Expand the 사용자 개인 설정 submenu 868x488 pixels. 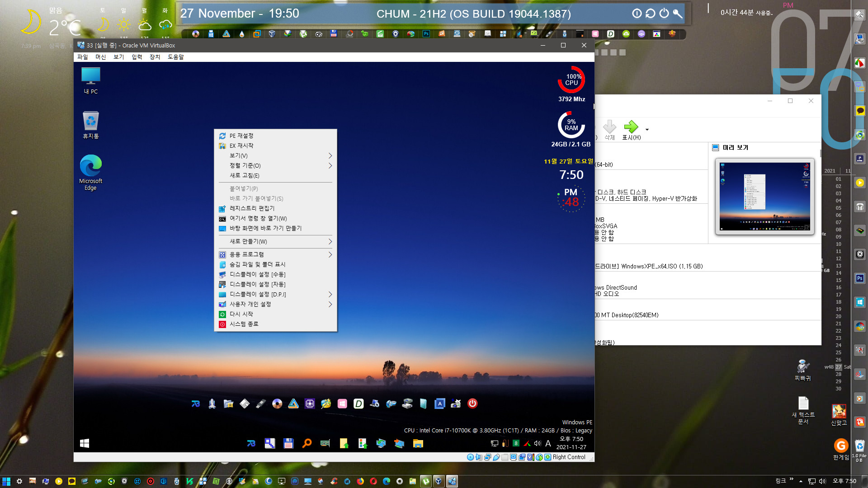point(275,304)
